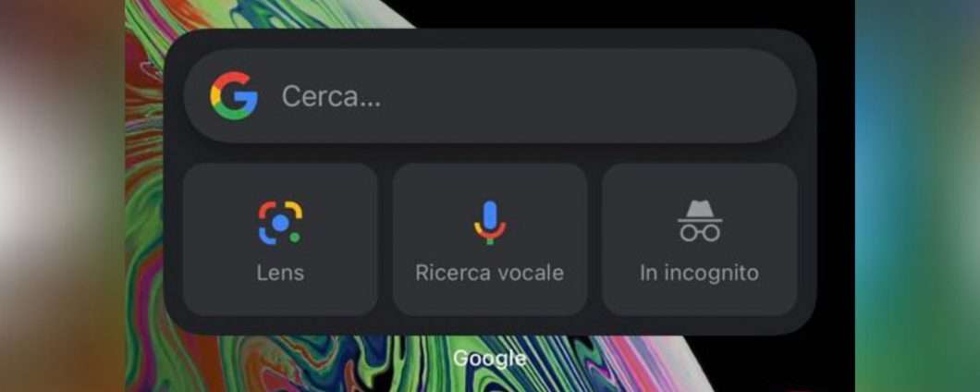Click the "Google" caption below the widget
This screenshot has height=392, width=980.
[490, 358]
